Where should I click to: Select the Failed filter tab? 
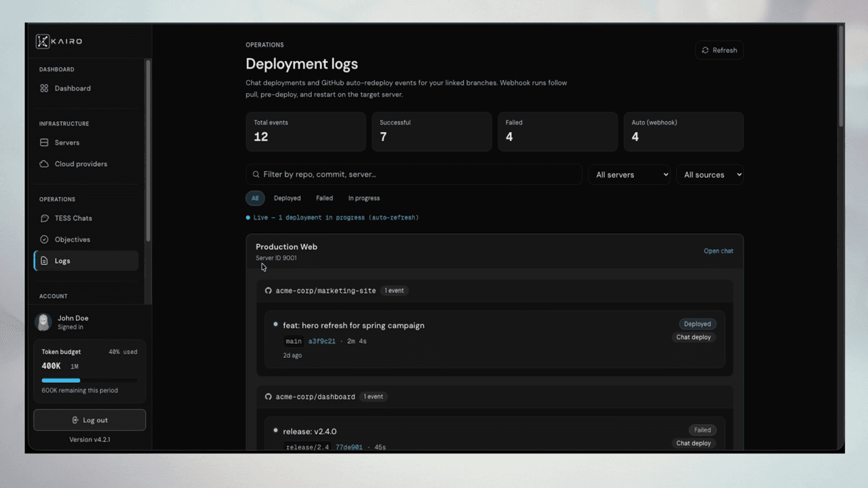click(324, 198)
